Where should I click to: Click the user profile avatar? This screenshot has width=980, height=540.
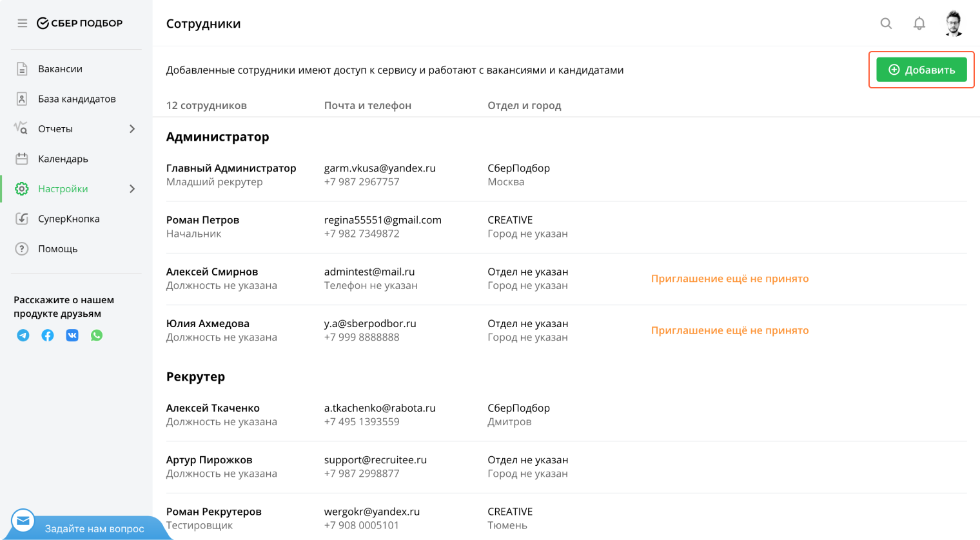(954, 23)
